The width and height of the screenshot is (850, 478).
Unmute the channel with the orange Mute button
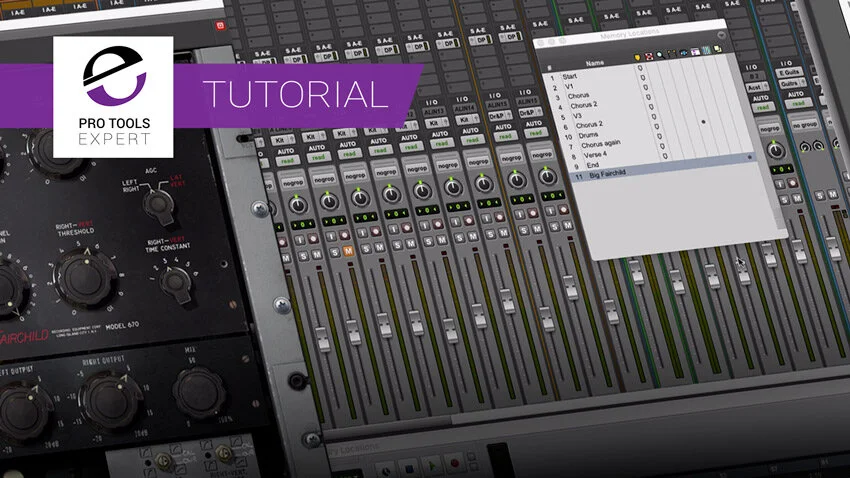coord(348,251)
